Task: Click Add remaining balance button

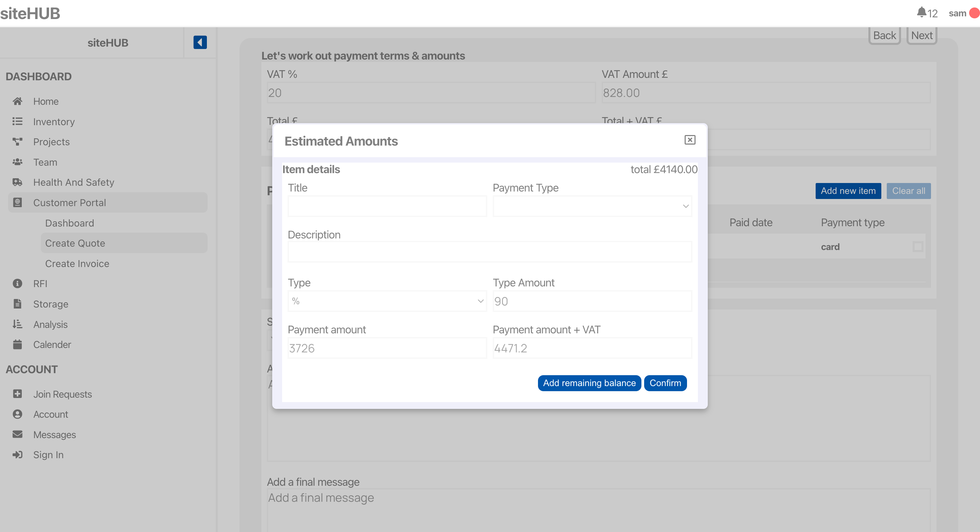Action: click(x=589, y=383)
